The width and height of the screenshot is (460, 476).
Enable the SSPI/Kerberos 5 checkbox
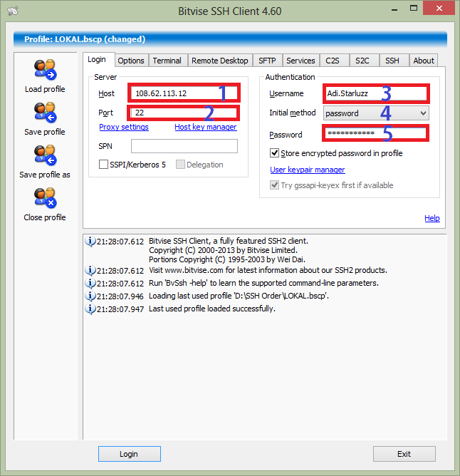tap(103, 165)
